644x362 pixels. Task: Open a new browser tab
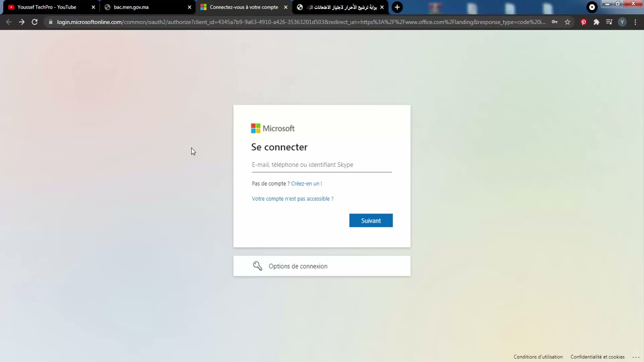click(x=397, y=7)
